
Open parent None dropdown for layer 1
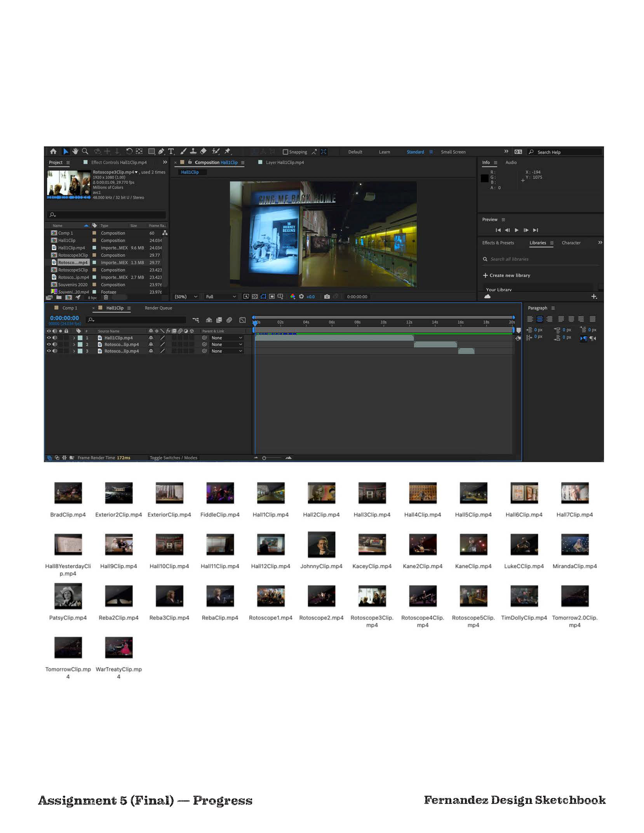(227, 338)
